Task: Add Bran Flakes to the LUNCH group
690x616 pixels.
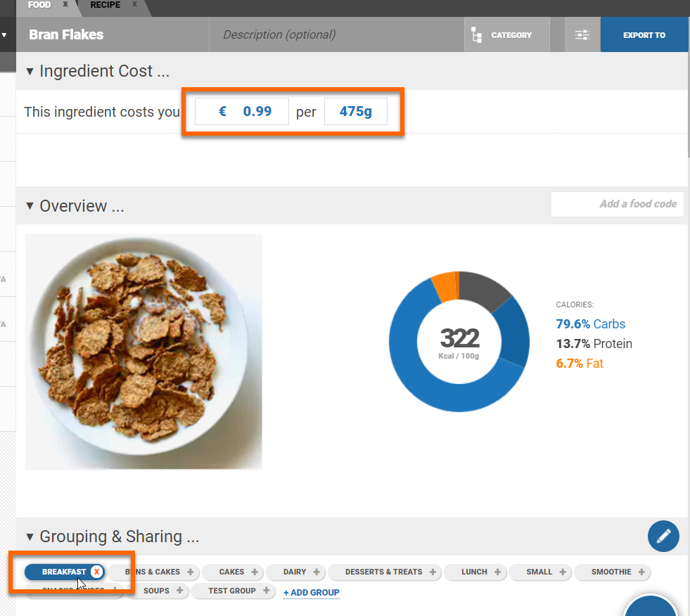Action: tap(498, 572)
